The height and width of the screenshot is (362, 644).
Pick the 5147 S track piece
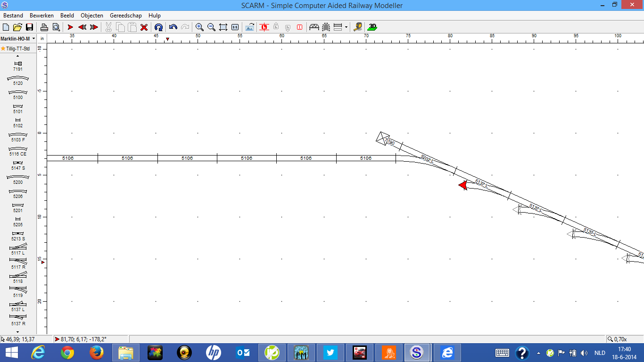pyautogui.click(x=18, y=165)
